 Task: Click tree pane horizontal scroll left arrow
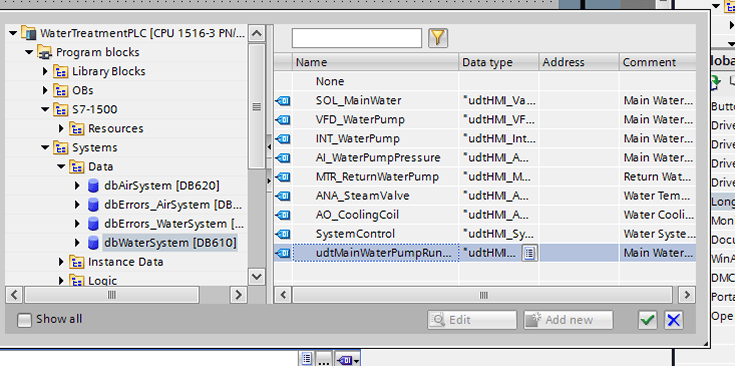14,295
